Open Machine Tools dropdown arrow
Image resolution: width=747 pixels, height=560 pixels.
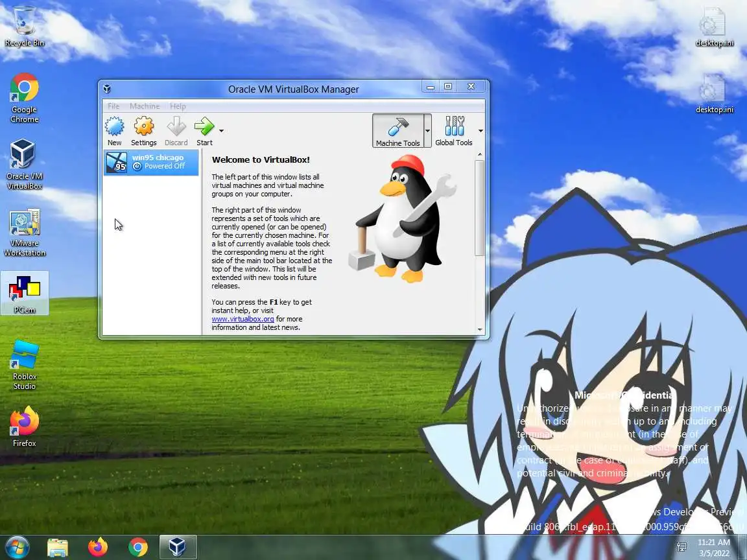(x=427, y=131)
